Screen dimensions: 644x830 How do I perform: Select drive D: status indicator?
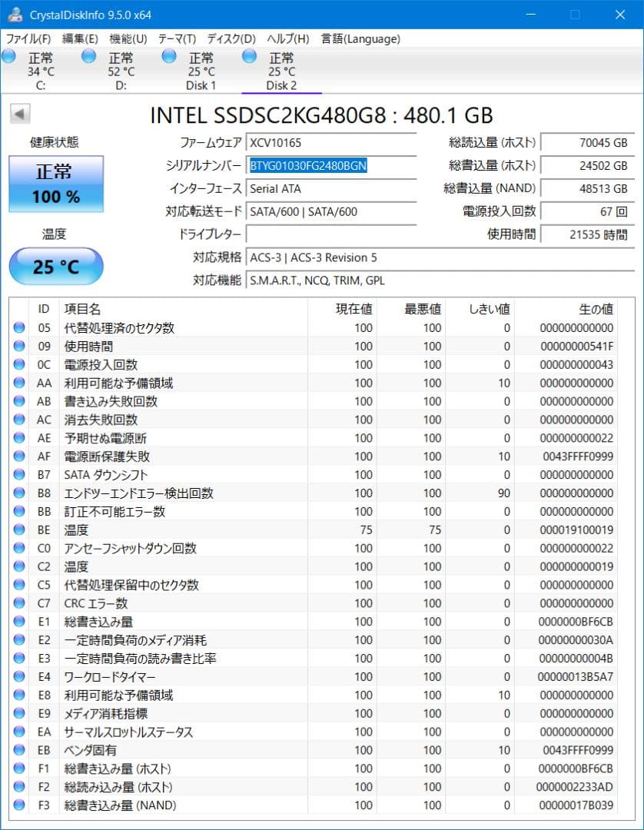(x=88, y=55)
